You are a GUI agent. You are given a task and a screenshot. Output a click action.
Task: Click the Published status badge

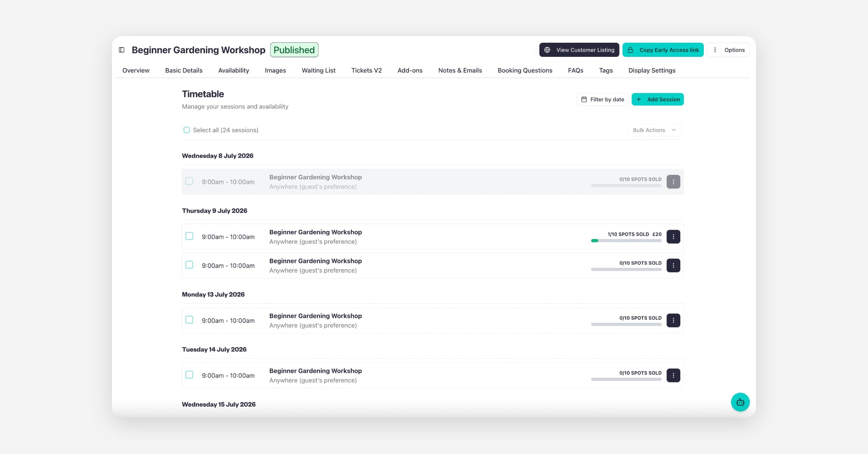294,50
